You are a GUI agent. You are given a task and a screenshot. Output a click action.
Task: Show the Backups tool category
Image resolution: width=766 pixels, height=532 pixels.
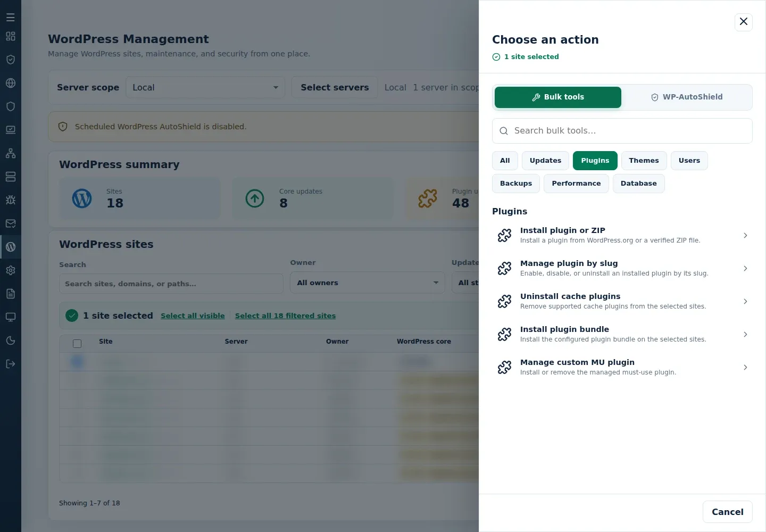tap(516, 184)
